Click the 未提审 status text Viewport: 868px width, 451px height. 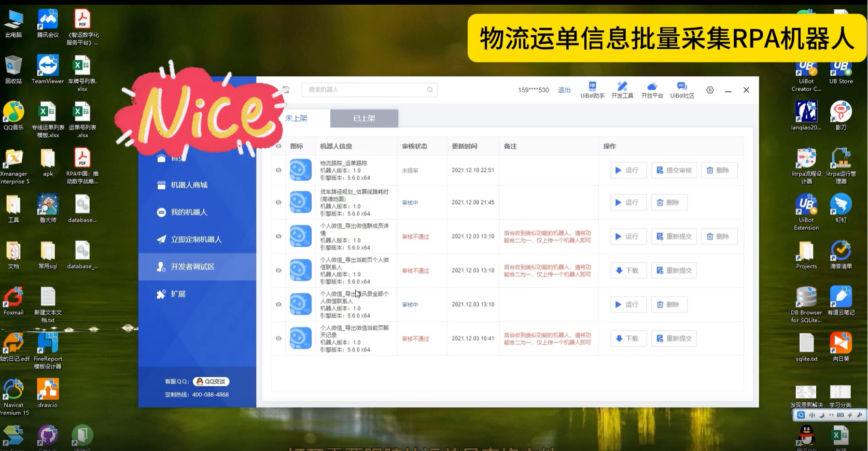point(410,171)
